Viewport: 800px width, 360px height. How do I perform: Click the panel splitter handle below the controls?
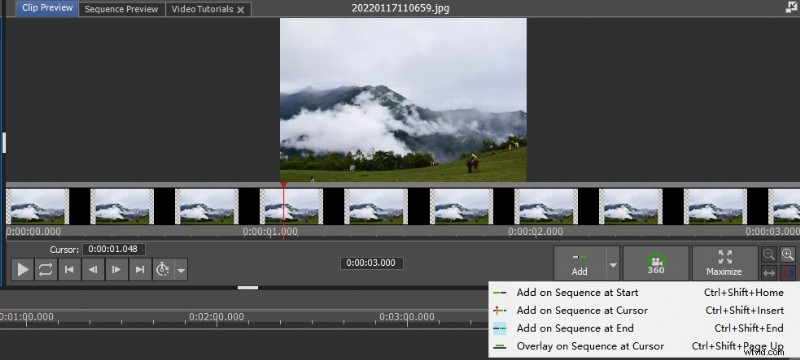tap(248, 288)
